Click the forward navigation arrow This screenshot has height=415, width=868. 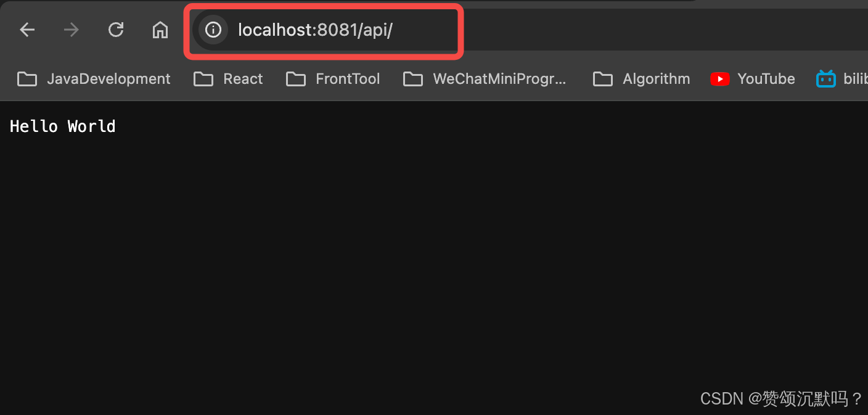pos(71,29)
